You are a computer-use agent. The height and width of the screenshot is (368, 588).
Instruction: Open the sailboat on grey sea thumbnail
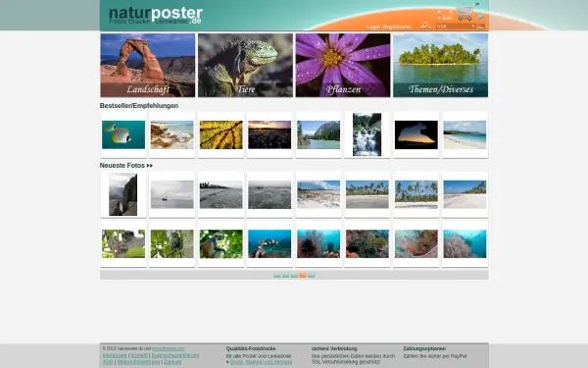[172, 194]
